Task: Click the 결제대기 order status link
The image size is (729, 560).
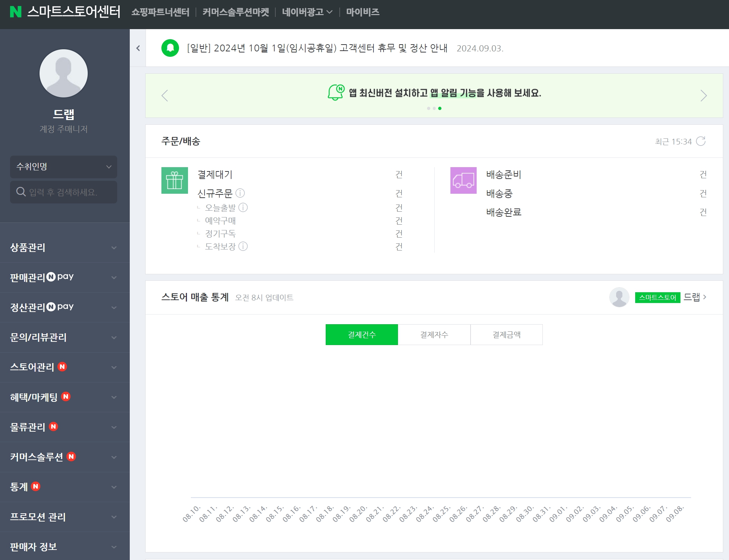Action: point(215,175)
